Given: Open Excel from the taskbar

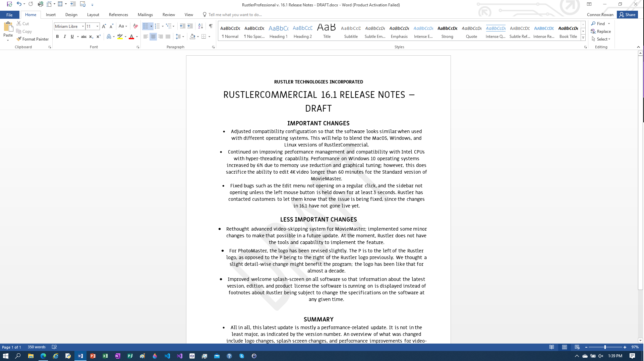Looking at the screenshot, I should point(105,356).
